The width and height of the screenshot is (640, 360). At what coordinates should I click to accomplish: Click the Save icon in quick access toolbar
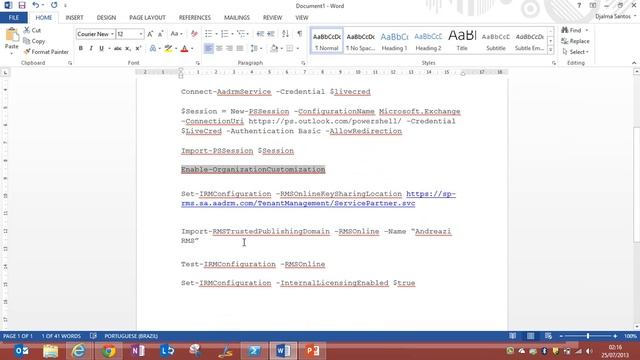click(22, 5)
